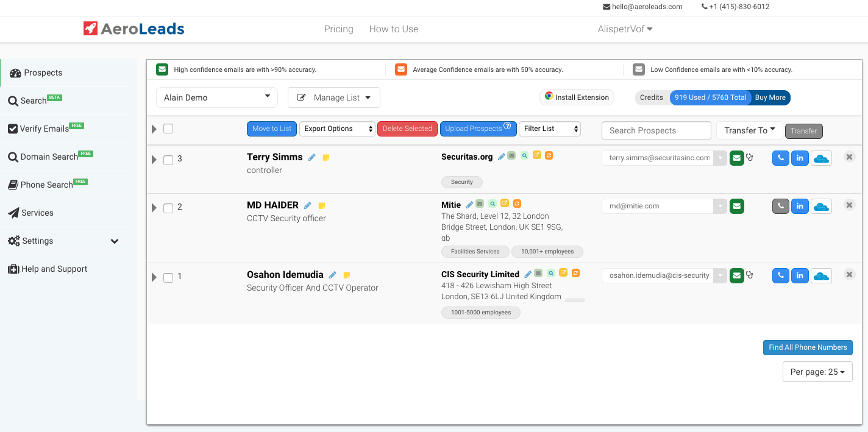Open the Pricing link

coord(338,29)
